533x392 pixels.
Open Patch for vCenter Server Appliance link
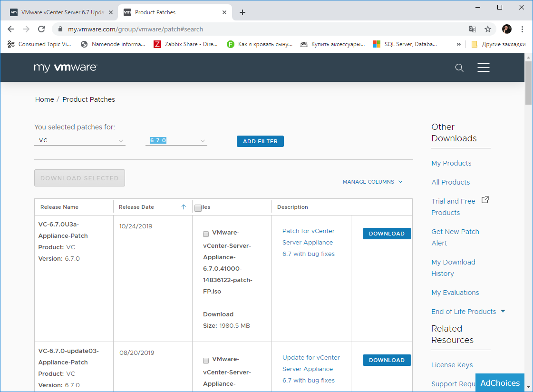click(x=308, y=243)
